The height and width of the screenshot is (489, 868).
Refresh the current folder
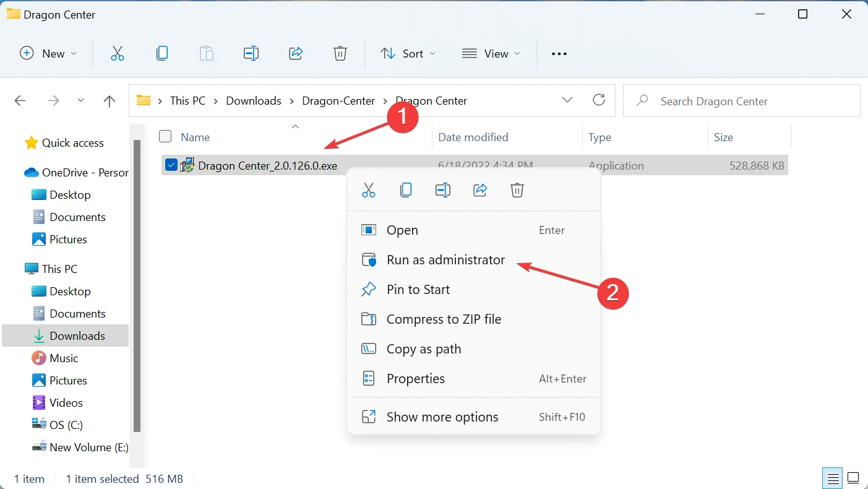click(598, 100)
